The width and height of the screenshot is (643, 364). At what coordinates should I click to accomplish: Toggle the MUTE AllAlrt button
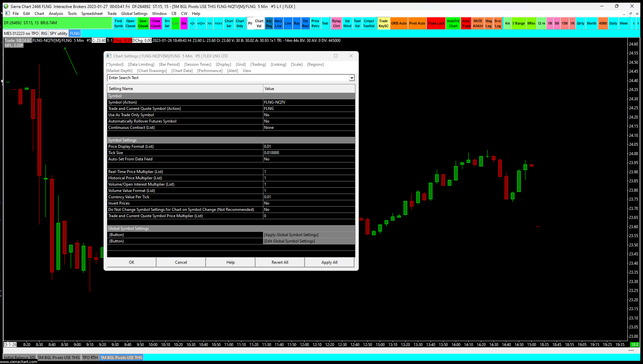coord(478,23)
